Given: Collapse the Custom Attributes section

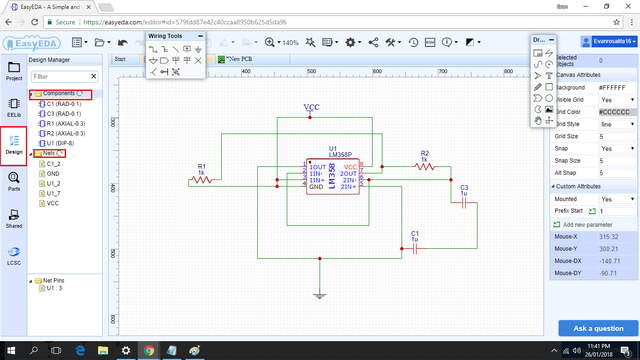Looking at the screenshot, I should pos(553,187).
